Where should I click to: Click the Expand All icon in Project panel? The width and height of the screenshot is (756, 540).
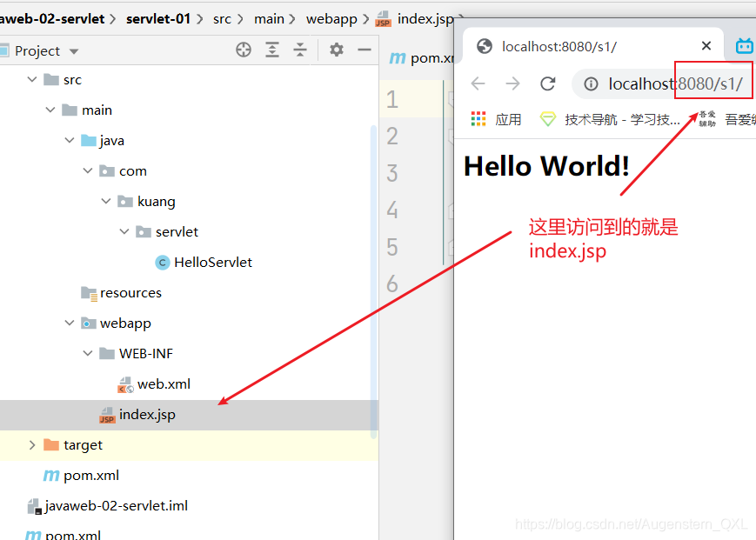[272, 50]
